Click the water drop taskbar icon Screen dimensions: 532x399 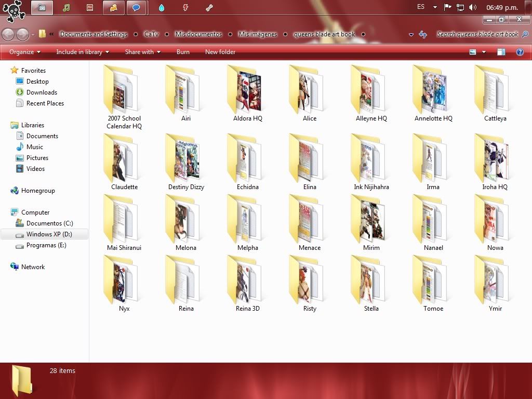(x=162, y=7)
